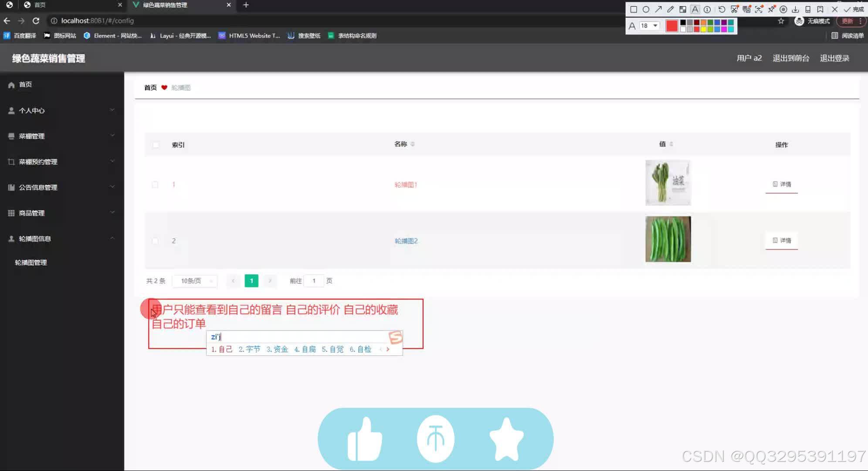Open the font size 18 dropdown
The image size is (868, 471).
(649, 26)
